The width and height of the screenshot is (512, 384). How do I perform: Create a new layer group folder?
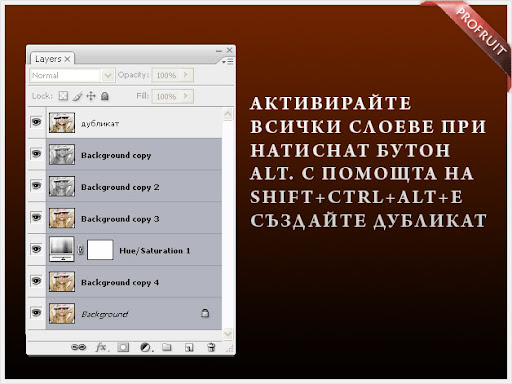[x=167, y=347]
